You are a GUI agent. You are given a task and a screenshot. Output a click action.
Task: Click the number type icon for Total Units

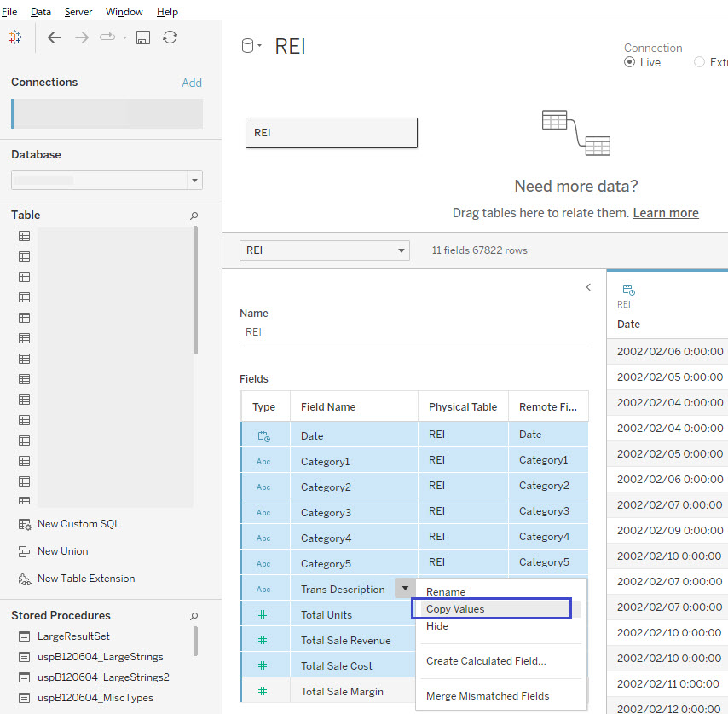click(x=263, y=614)
